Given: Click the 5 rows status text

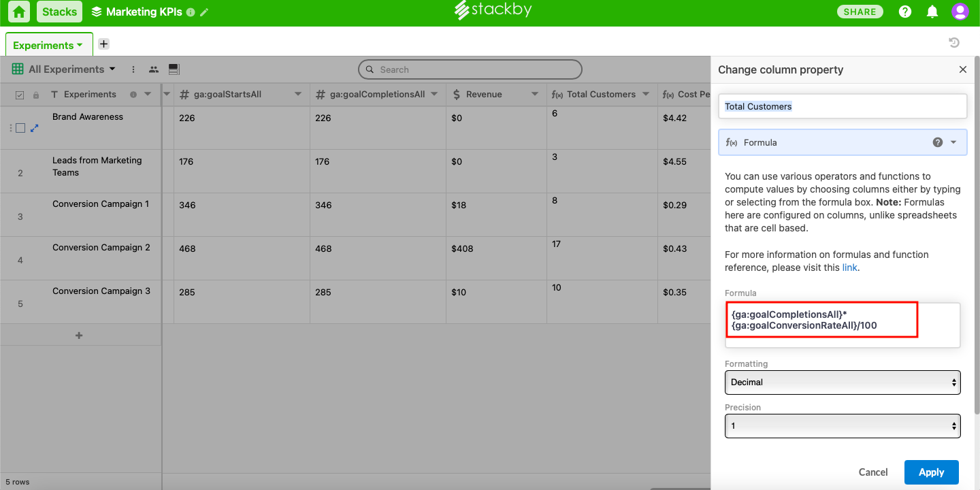Looking at the screenshot, I should [x=18, y=482].
